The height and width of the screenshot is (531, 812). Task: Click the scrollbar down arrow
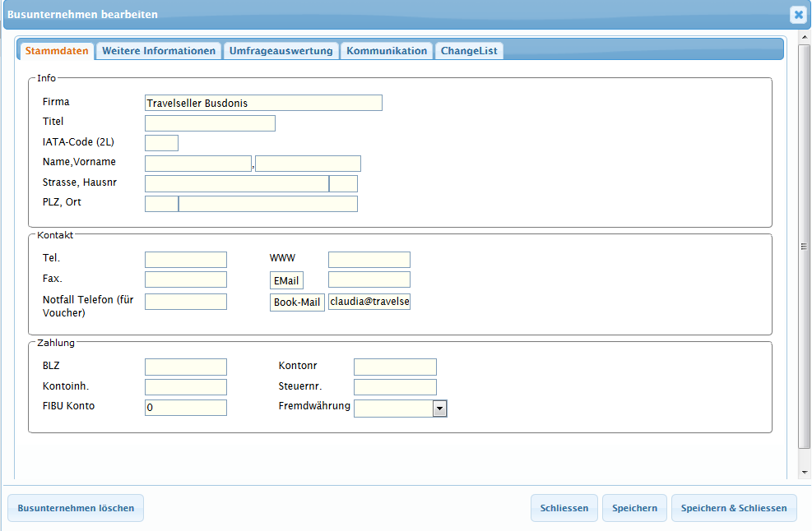[x=805, y=473]
